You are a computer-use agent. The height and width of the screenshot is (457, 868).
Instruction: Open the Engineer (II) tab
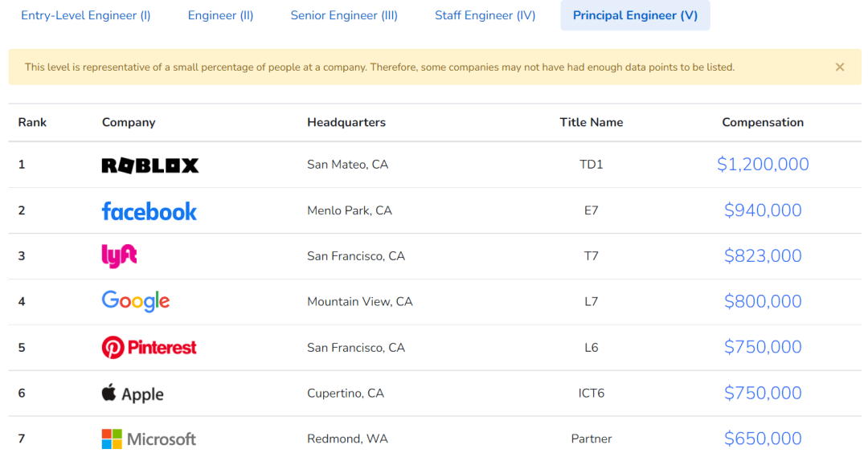coord(220,15)
